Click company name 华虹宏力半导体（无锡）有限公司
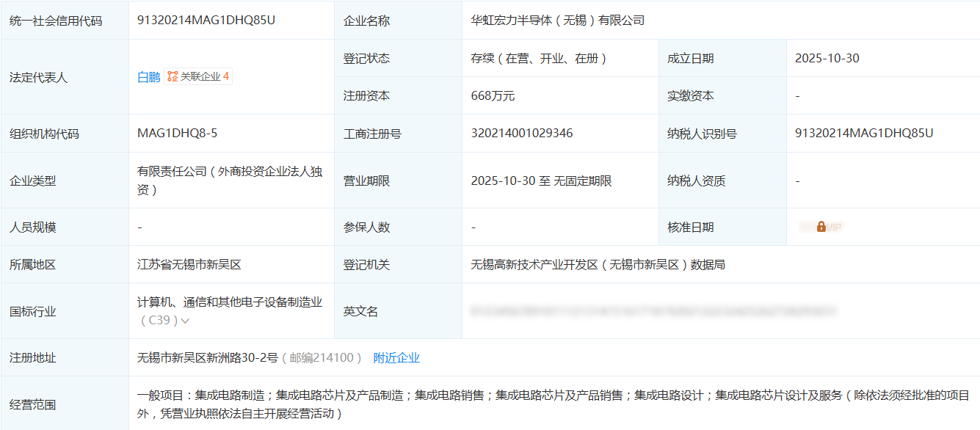Screen dimensions: 980x430 click(558, 20)
